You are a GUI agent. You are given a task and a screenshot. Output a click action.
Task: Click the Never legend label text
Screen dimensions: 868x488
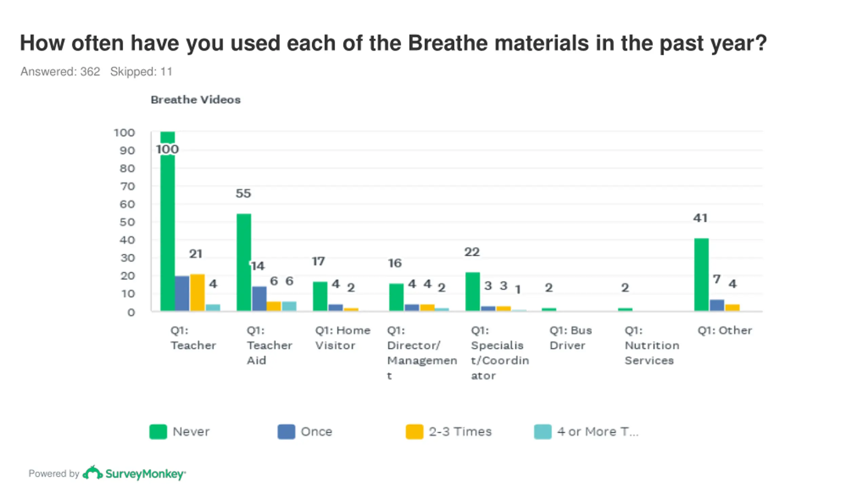(x=191, y=431)
